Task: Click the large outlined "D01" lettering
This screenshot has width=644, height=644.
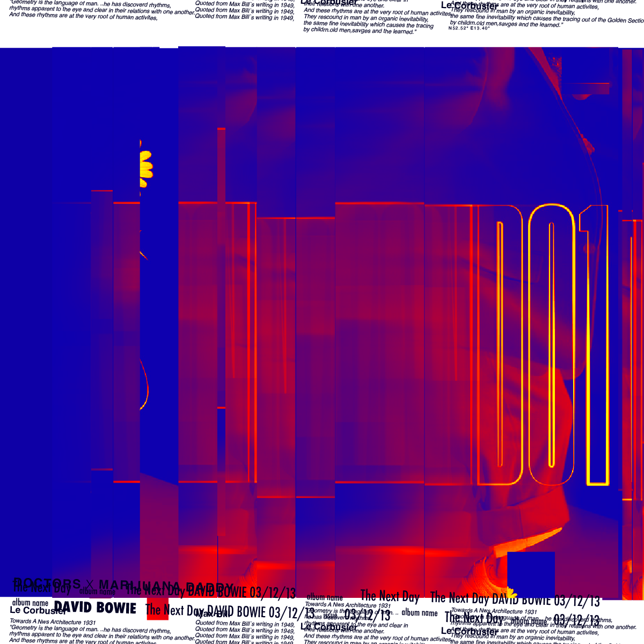Action: pos(543,345)
